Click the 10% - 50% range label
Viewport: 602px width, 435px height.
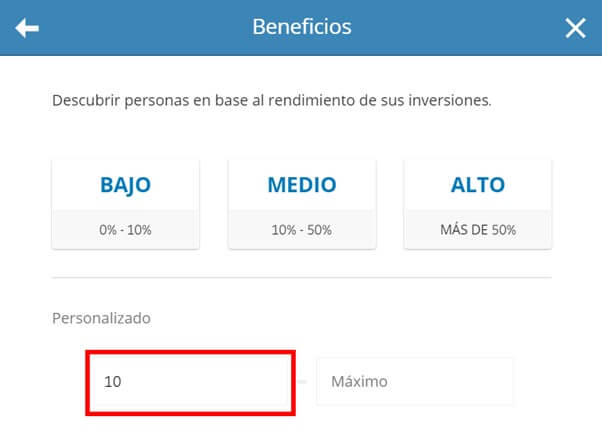point(301,230)
